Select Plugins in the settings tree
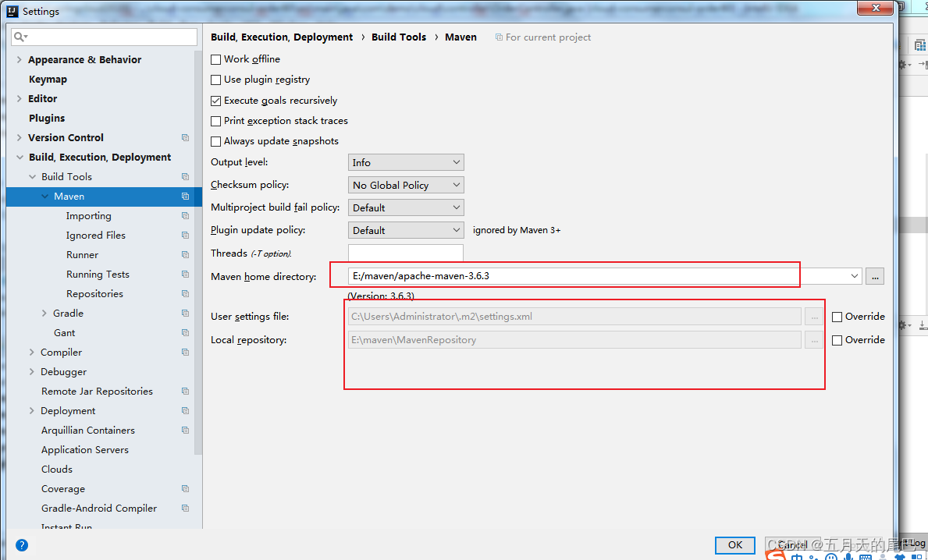 (x=47, y=119)
